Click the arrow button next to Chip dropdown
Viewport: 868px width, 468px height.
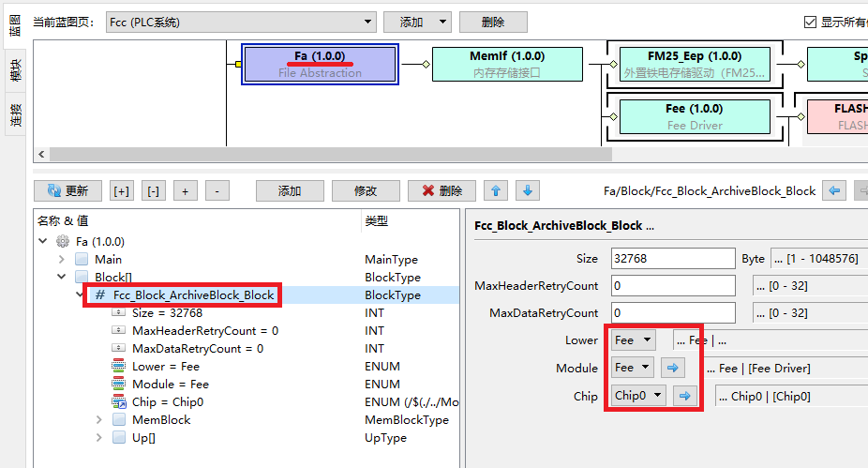[x=685, y=396]
